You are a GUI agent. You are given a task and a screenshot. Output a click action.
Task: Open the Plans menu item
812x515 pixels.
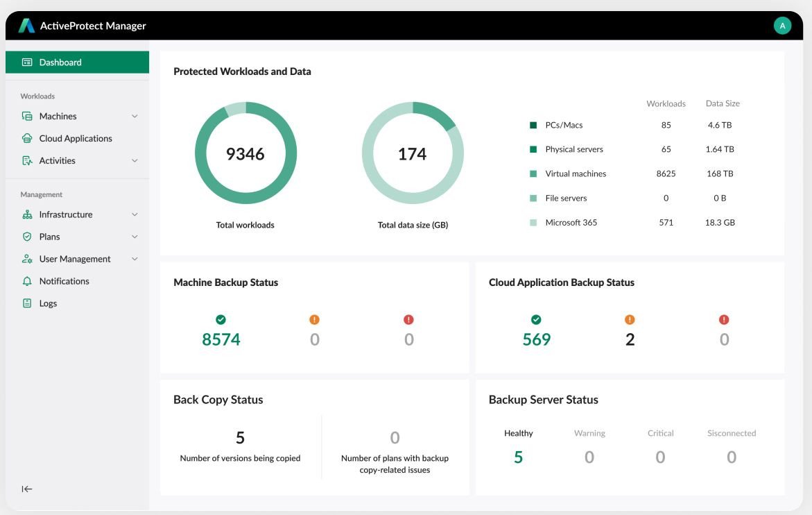(x=50, y=237)
